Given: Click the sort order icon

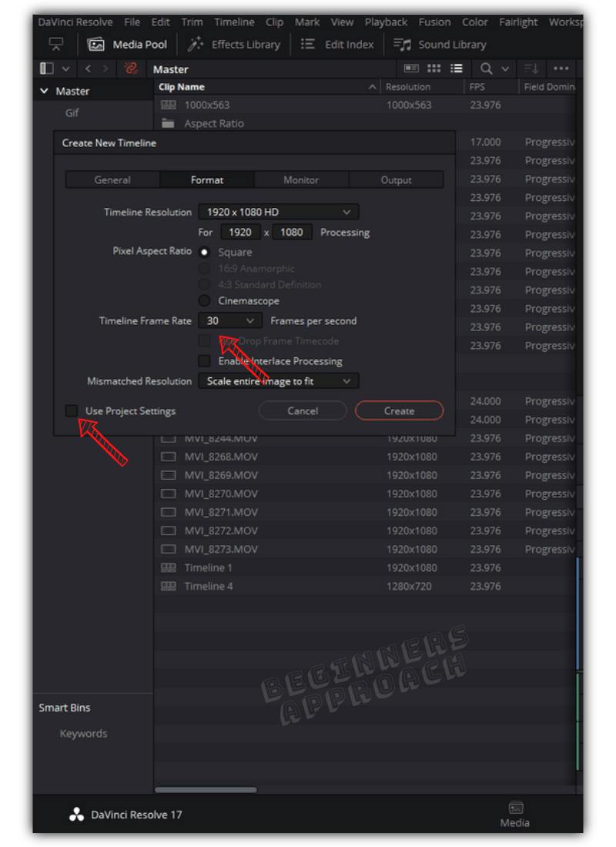Looking at the screenshot, I should 531,69.
